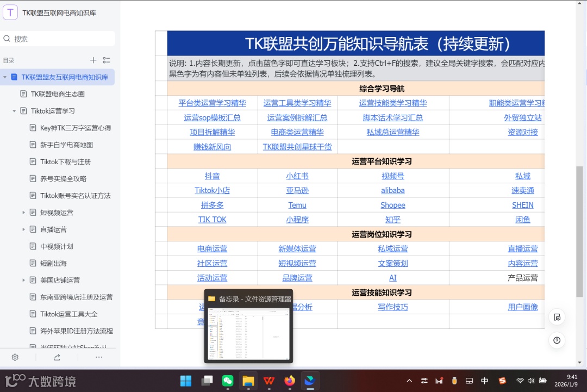This screenshot has height=392, width=587.
Task: Select Tiktok账号实名认证方法 document
Action: (x=75, y=195)
